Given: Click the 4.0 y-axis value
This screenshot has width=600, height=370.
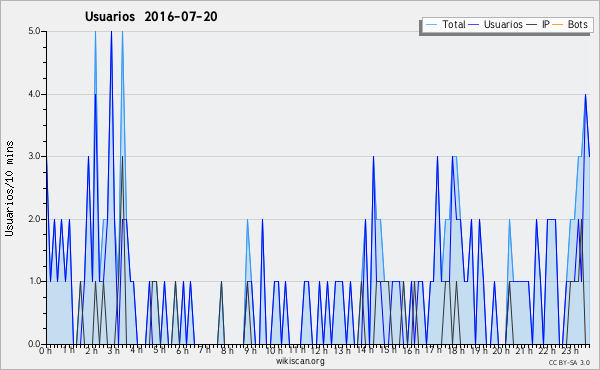Looking at the screenshot, I should [x=34, y=94].
